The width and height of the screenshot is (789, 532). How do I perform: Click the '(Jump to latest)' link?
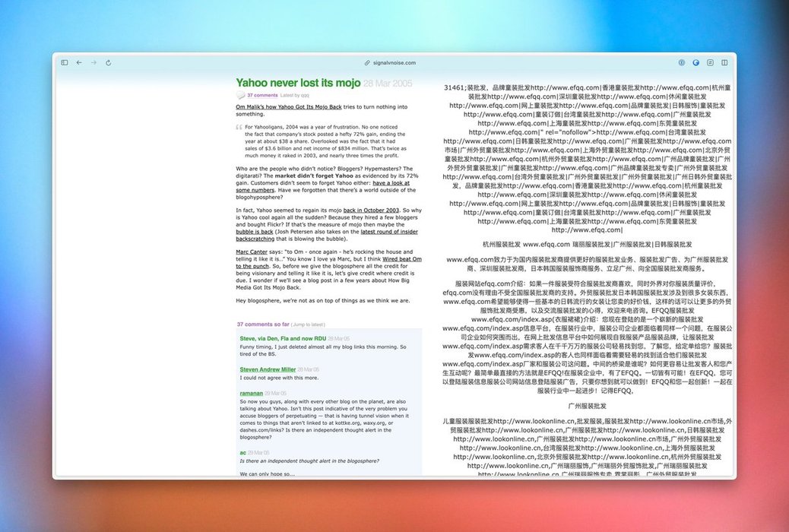coord(308,325)
